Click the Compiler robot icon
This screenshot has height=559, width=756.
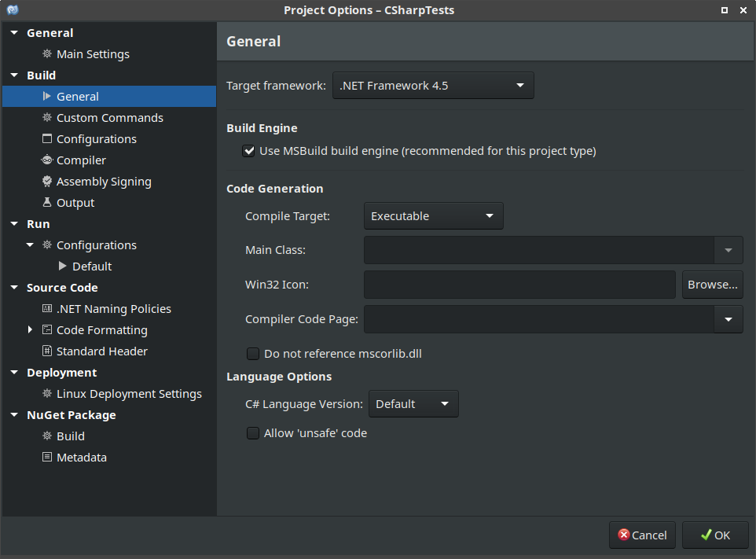[x=47, y=160]
